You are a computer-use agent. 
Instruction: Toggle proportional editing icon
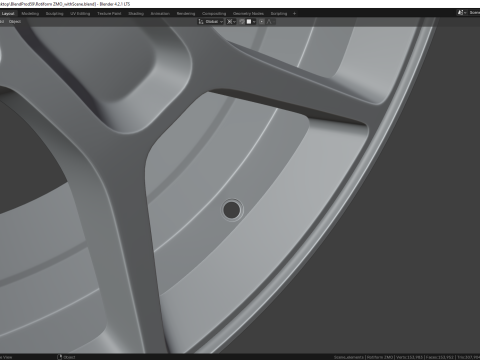click(262, 22)
